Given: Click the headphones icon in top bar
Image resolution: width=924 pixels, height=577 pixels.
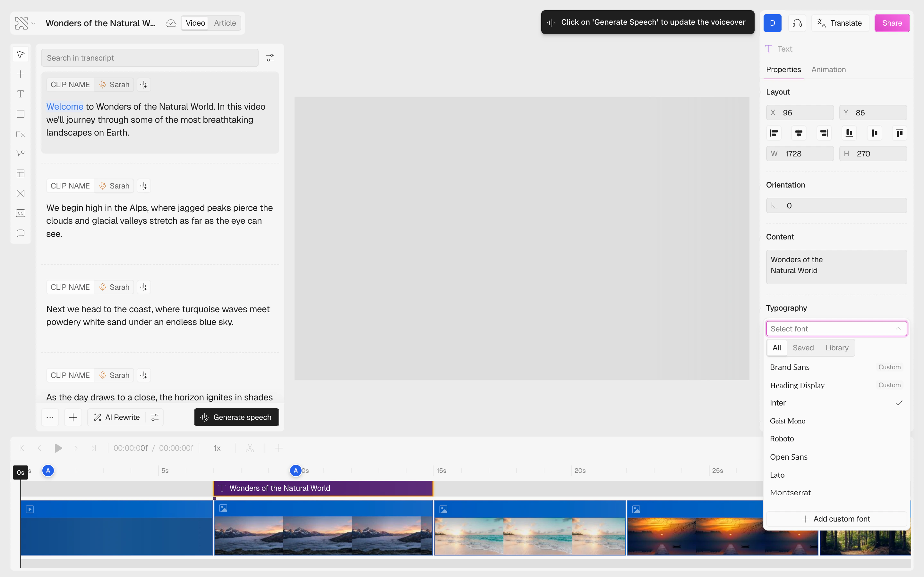Looking at the screenshot, I should pos(797,23).
